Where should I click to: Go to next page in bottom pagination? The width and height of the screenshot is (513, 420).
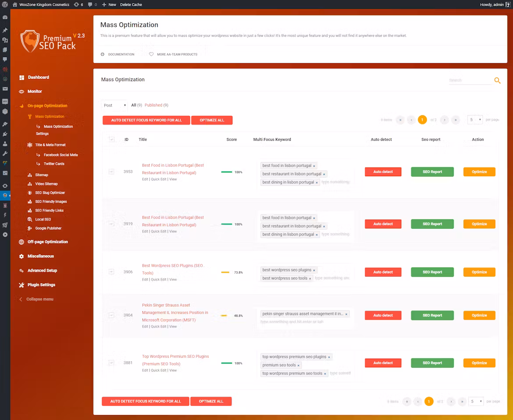[451, 401]
